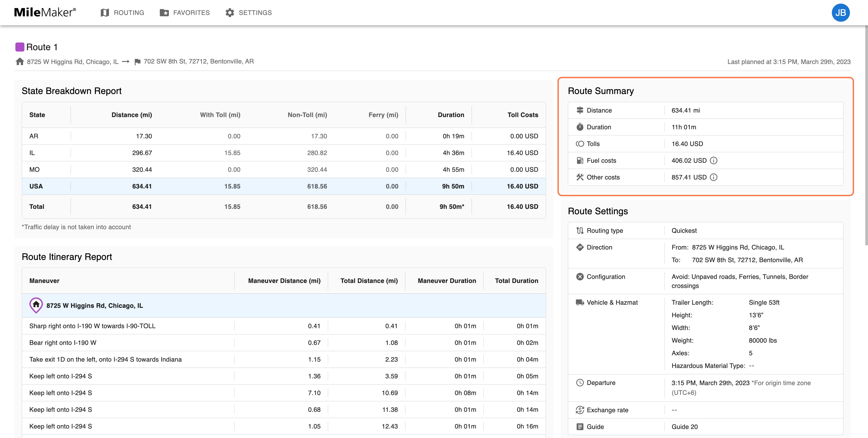This screenshot has width=868, height=438.
Task: Click the Toll Costs column header
Action: pyautogui.click(x=523, y=115)
